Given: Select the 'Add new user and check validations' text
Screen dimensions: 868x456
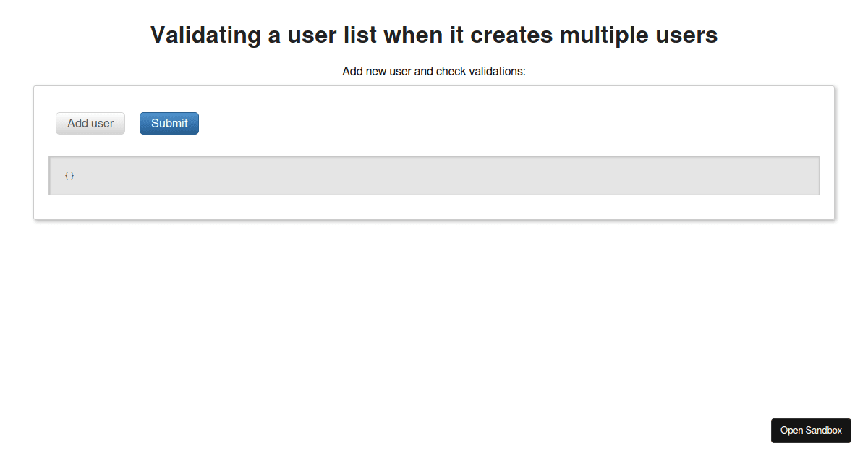Looking at the screenshot, I should [x=434, y=71].
